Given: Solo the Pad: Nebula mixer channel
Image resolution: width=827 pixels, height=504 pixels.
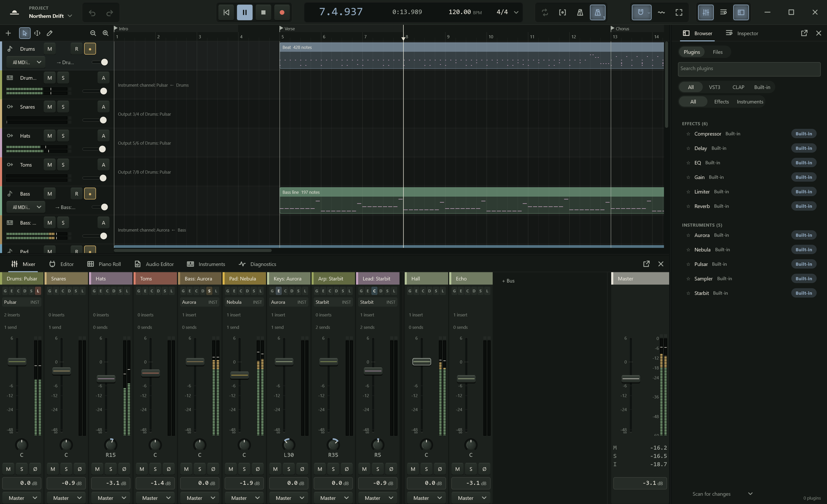Looking at the screenshot, I should tap(244, 469).
